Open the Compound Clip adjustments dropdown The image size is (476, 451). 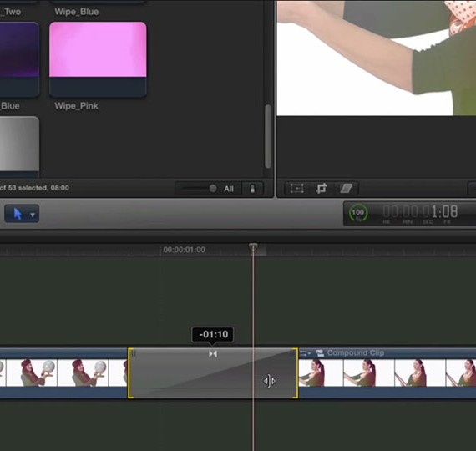tap(305, 353)
